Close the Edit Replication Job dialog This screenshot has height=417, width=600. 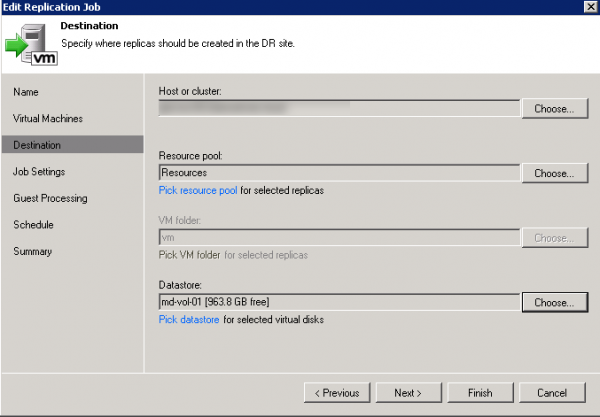point(589,7)
